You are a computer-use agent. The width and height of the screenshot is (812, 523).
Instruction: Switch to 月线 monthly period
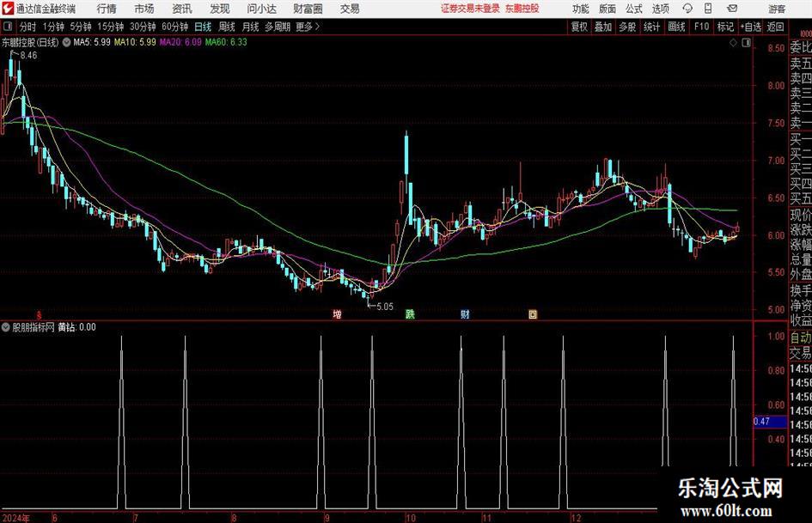250,27
